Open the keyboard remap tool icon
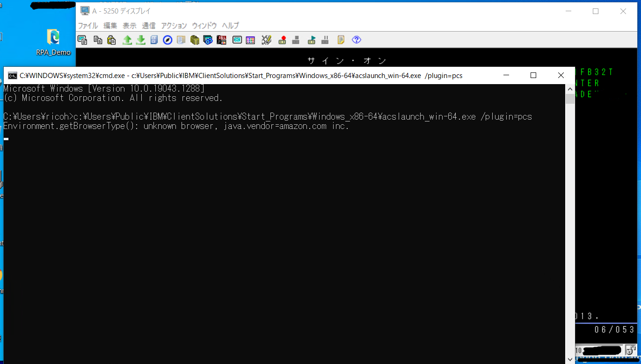641x364 pixels. [x=266, y=40]
